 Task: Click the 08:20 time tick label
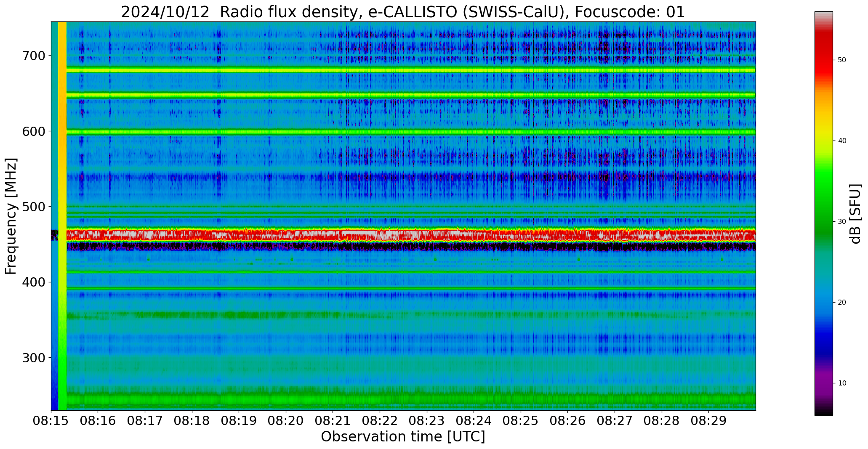(x=286, y=421)
